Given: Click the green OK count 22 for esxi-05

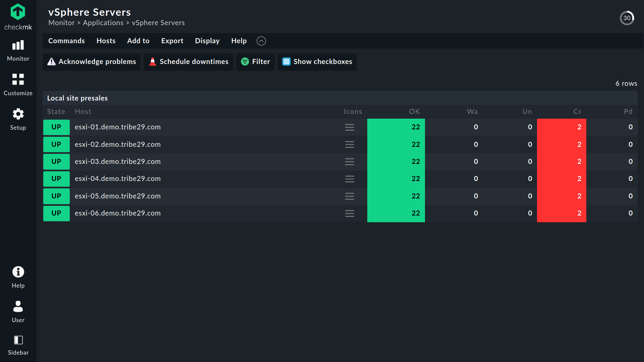Looking at the screenshot, I should coord(396,196).
